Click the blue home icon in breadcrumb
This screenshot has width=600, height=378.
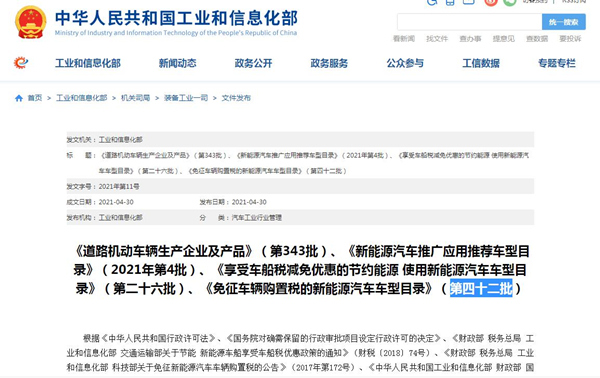tap(19, 98)
